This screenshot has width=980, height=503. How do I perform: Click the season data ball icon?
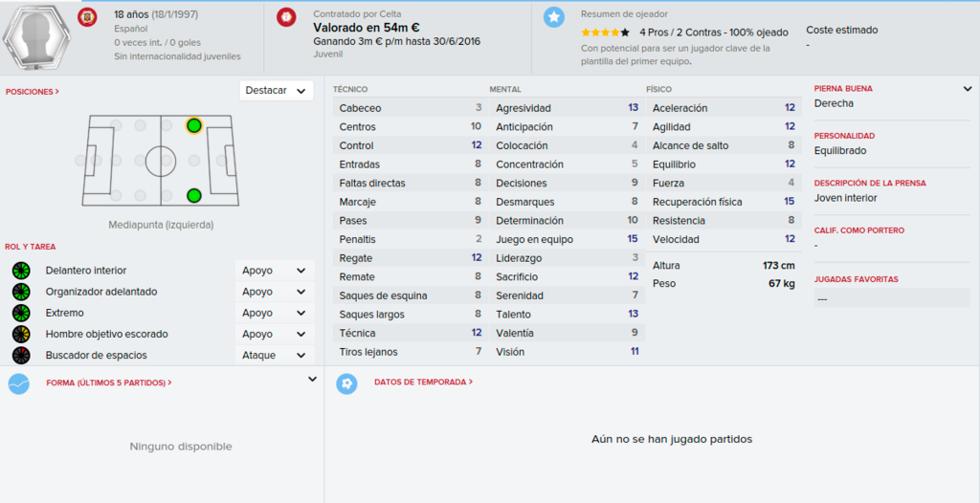click(346, 383)
